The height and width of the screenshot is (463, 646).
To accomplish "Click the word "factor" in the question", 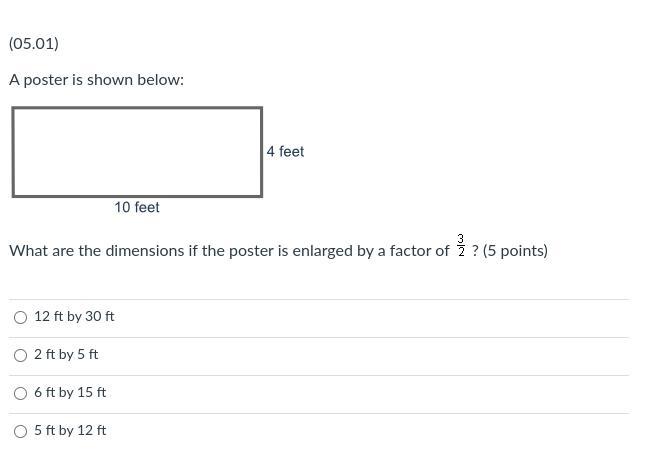I will pyautogui.click(x=409, y=251).
